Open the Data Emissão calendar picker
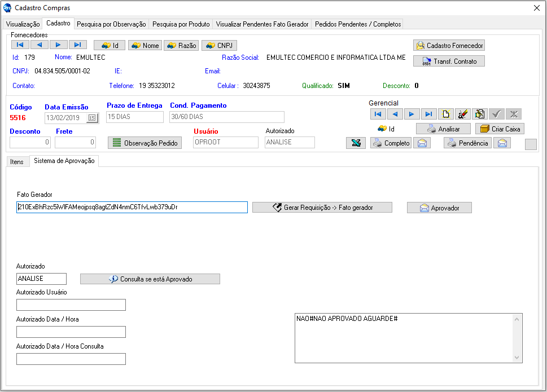Screen dimensions: 547x392 [x=92, y=118]
